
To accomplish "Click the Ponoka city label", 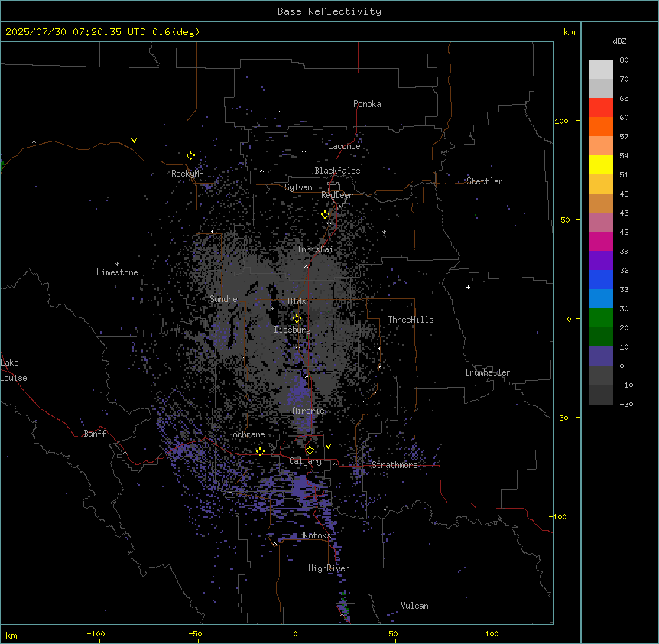I will coord(367,104).
